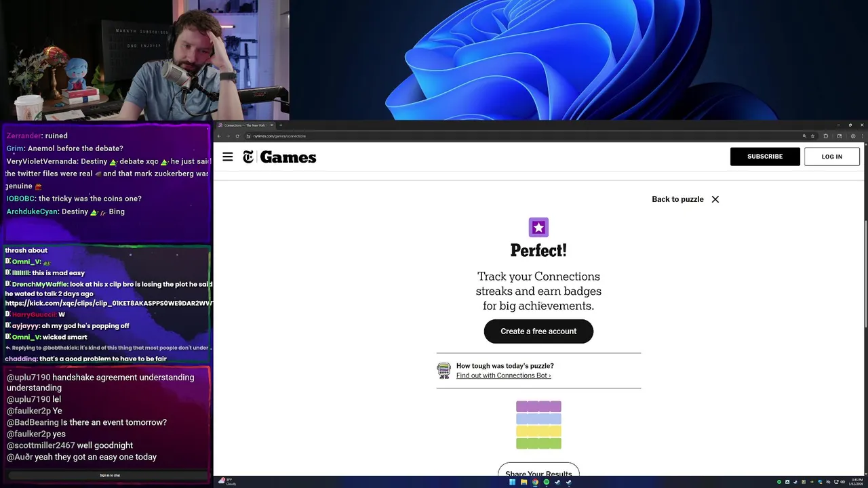Click IOBOBC's 'coins one' chat message
Screen dimensions: 868x488
coord(74,199)
